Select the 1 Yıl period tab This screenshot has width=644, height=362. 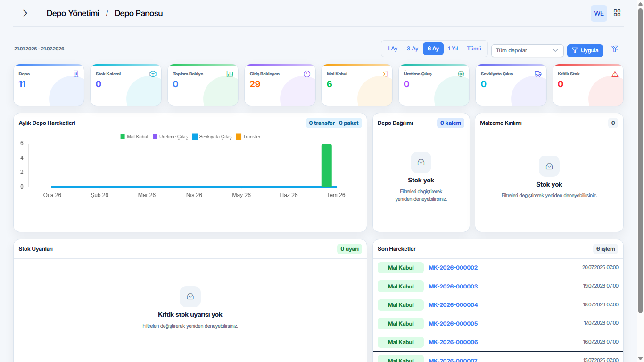pyautogui.click(x=453, y=49)
